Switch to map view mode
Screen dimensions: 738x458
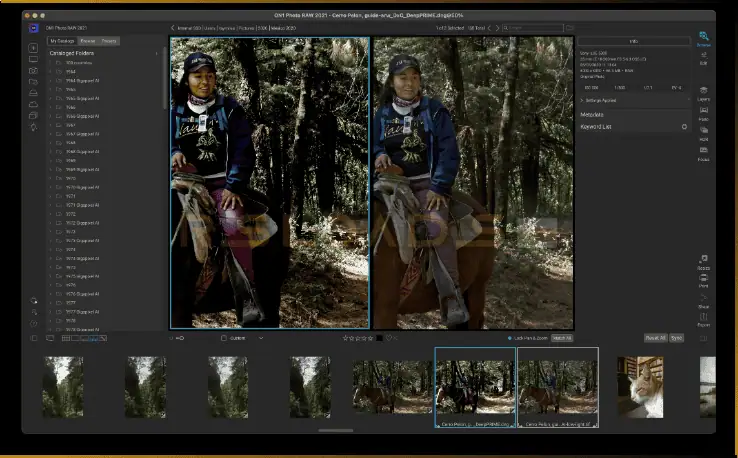pos(103,338)
